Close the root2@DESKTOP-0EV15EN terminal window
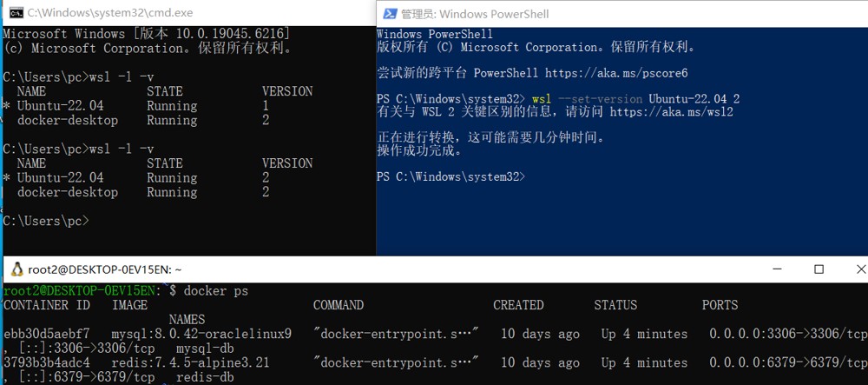The height and width of the screenshot is (385, 868). pos(860,269)
